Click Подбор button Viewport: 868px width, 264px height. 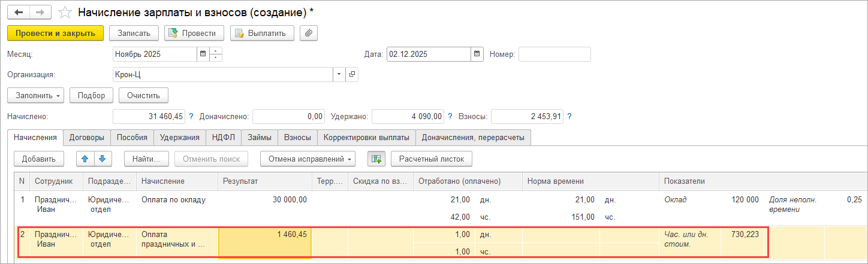(91, 95)
